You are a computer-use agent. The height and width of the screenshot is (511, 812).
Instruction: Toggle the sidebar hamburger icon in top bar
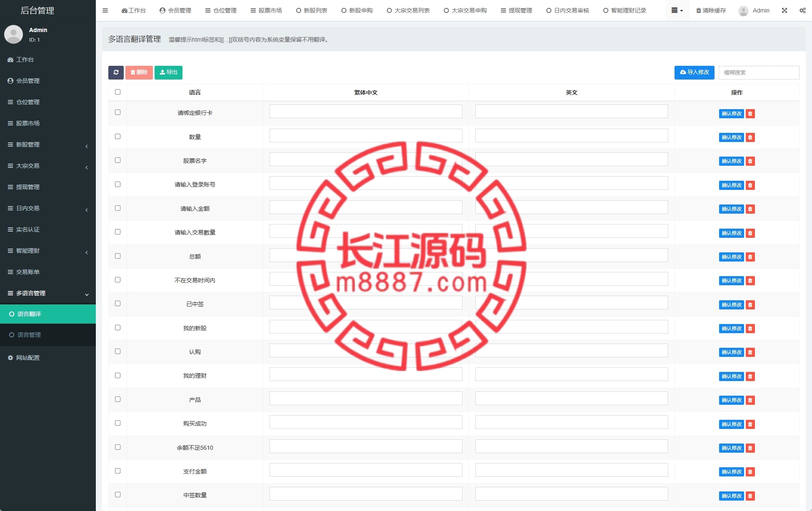105,10
